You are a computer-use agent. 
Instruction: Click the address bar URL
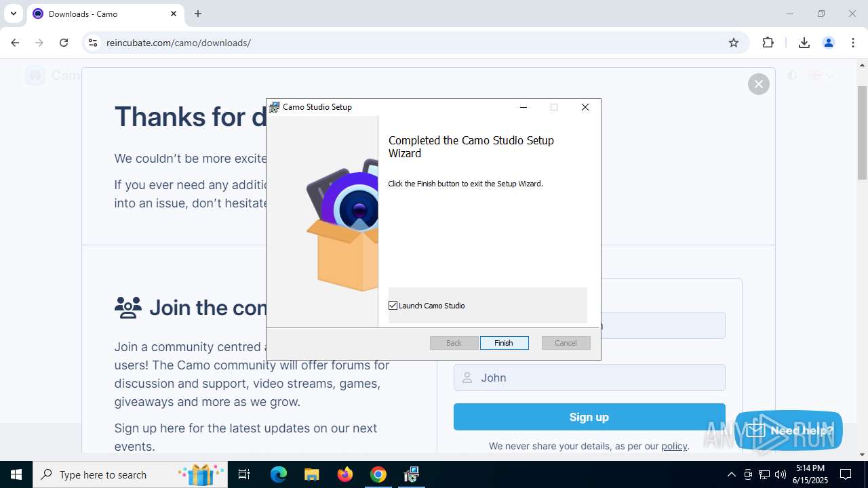[179, 43]
